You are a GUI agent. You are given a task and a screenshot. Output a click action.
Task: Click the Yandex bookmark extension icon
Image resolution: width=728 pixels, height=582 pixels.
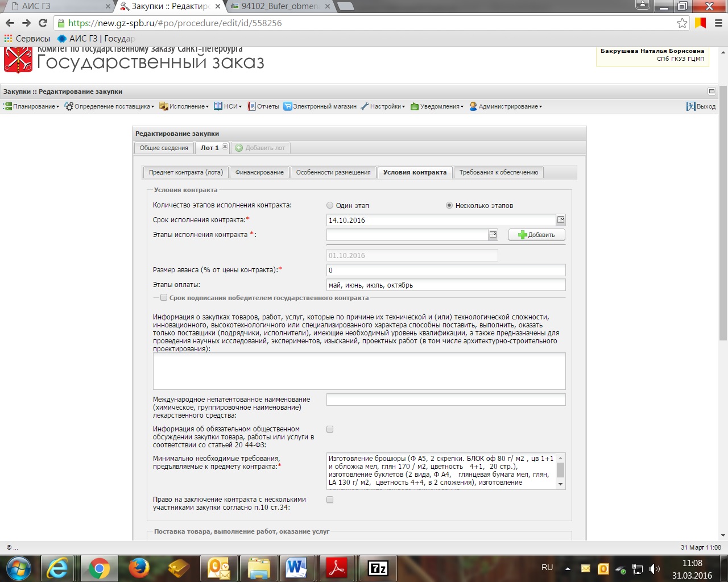(x=701, y=23)
